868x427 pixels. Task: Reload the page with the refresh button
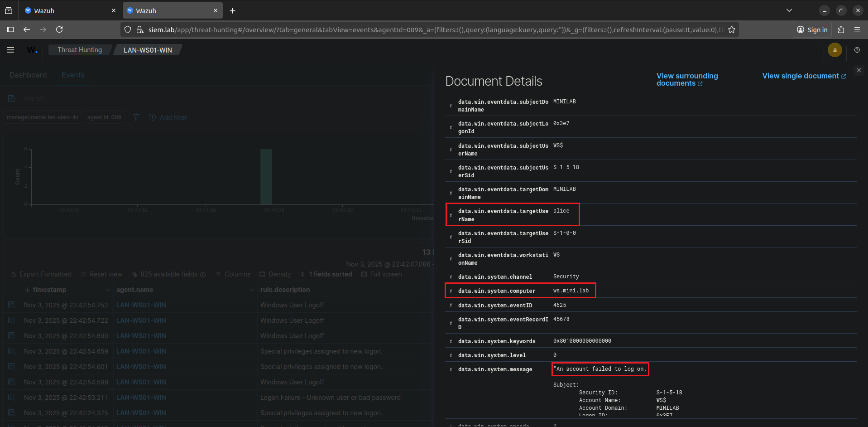tap(59, 29)
